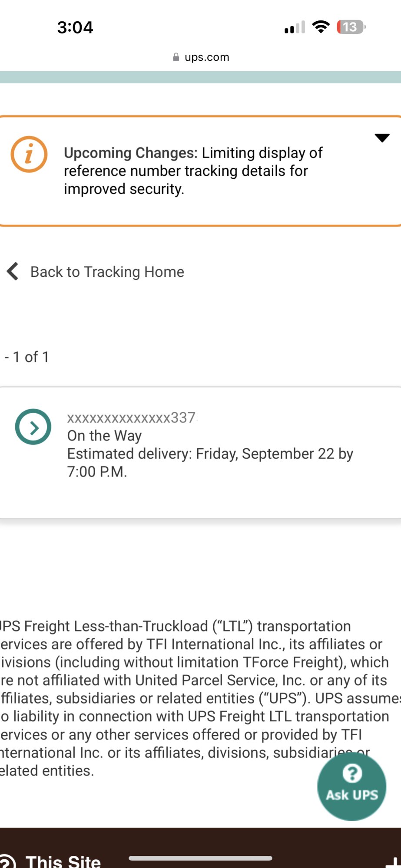Tap the plus icon in footer
Viewport: 401px width, 868px height.
tap(393, 863)
